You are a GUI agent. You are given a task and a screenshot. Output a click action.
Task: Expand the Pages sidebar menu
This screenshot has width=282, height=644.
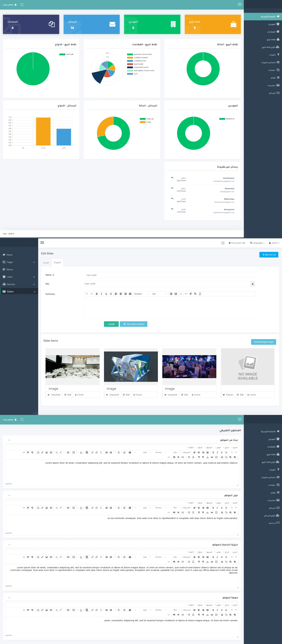click(19, 262)
